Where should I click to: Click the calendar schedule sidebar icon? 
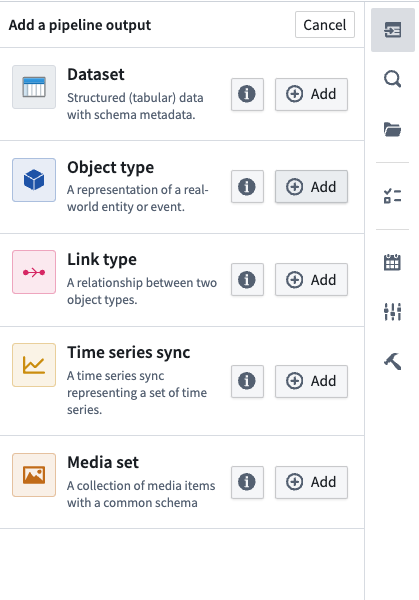coord(393,262)
